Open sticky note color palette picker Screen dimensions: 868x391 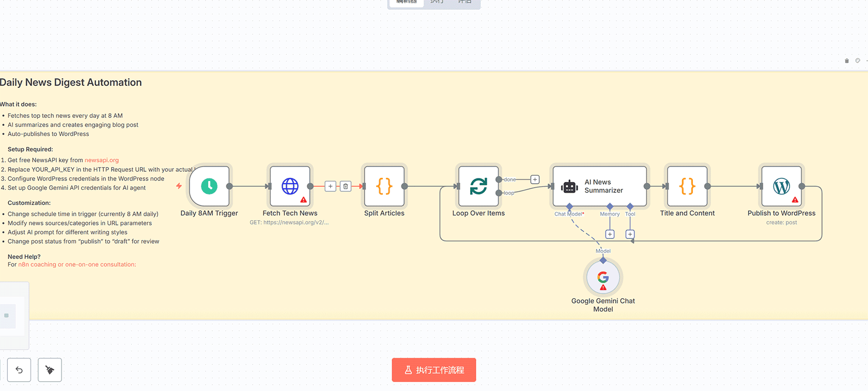pos(858,61)
